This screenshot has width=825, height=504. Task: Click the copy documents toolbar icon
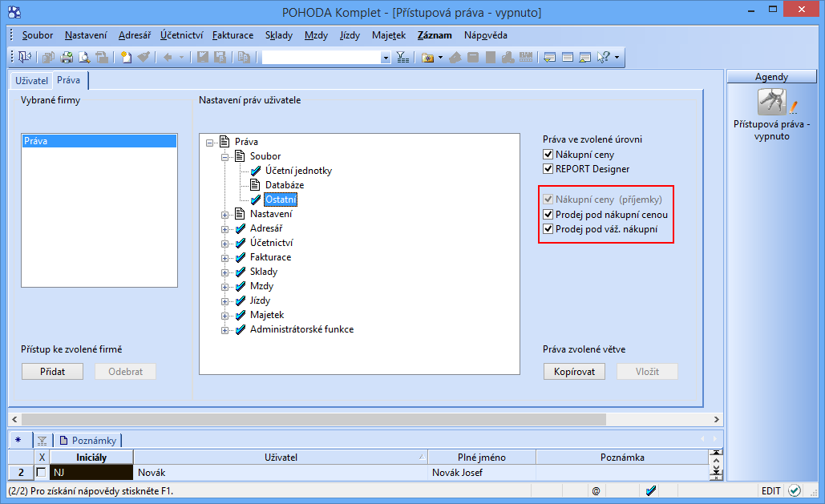[244, 57]
